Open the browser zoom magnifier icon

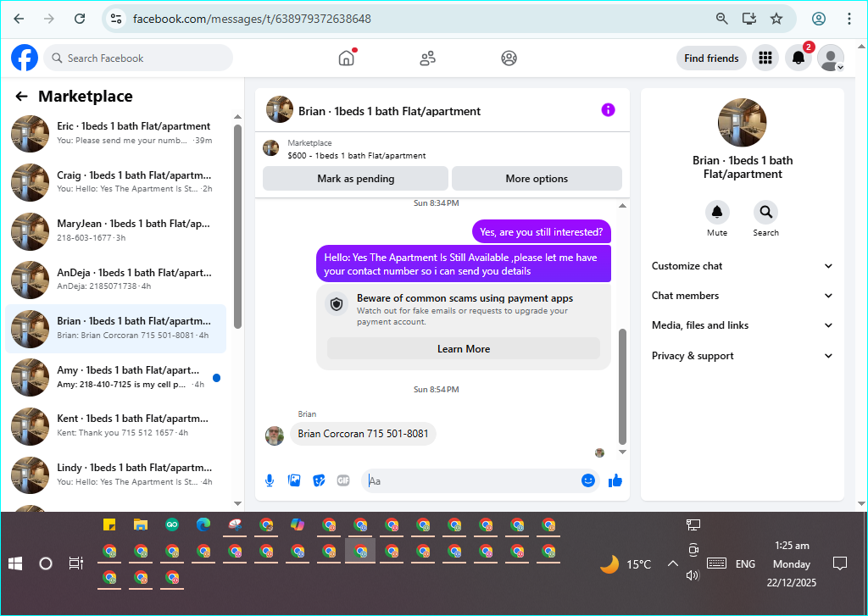point(722,19)
